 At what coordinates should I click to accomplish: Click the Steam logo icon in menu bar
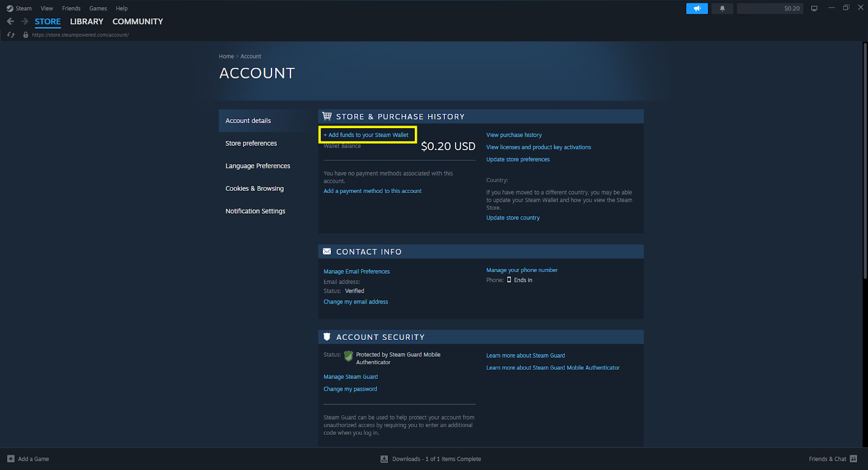click(x=10, y=9)
